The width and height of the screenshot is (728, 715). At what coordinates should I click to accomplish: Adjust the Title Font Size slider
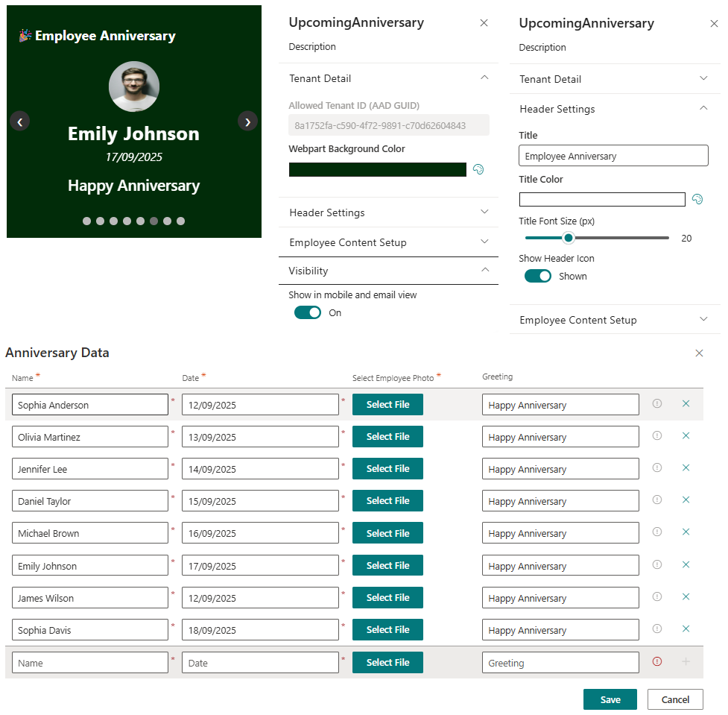569,238
